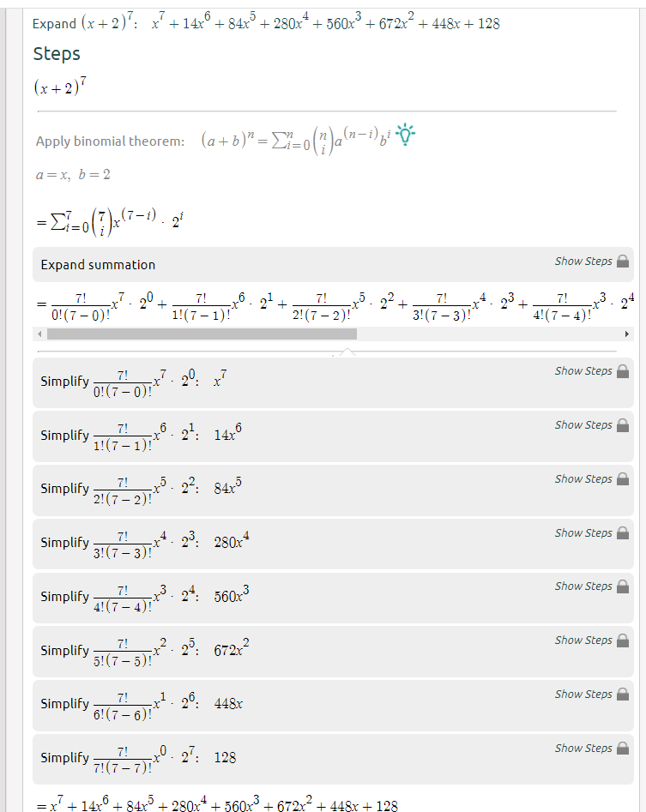646x812 pixels.
Task: Click the empty horizontal scrollbar track right of the thumb
Action: pos(489,334)
